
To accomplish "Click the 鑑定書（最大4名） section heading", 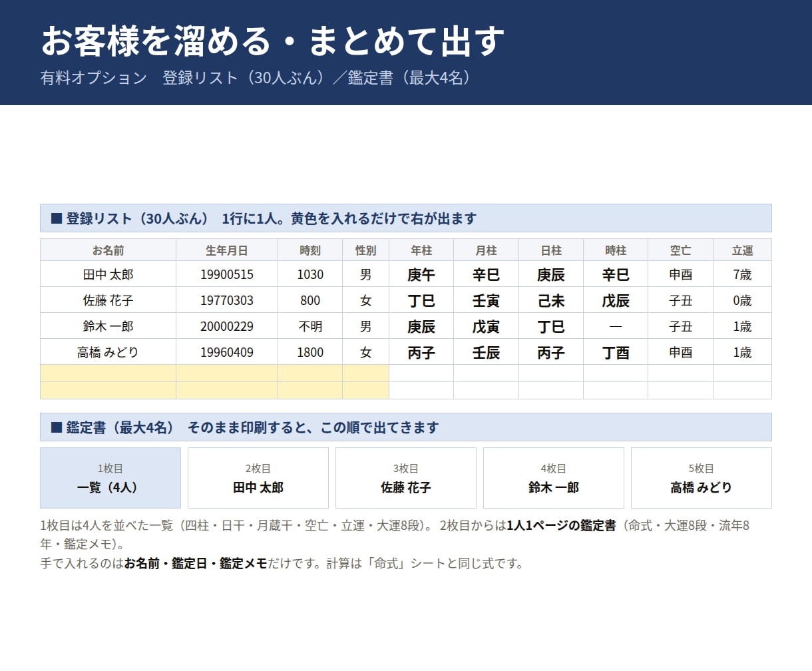I will click(x=406, y=427).
